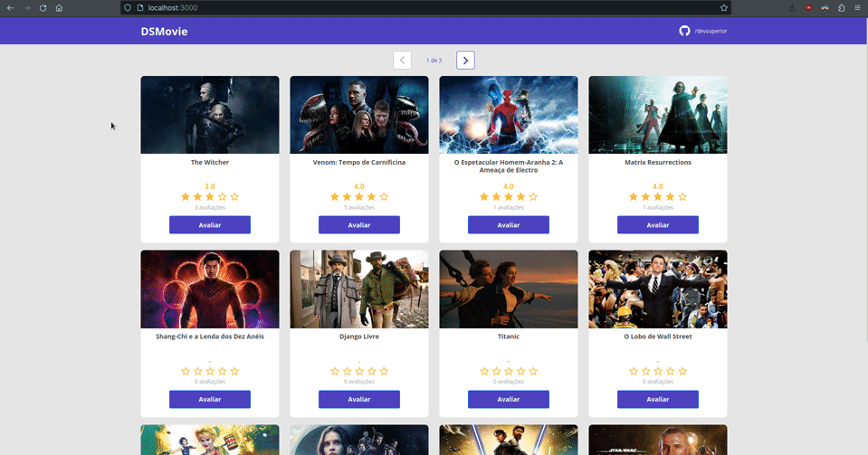
Task: Click 'Shang-Chi e a Lenda dos Dez Anéis' title
Action: 210,337
